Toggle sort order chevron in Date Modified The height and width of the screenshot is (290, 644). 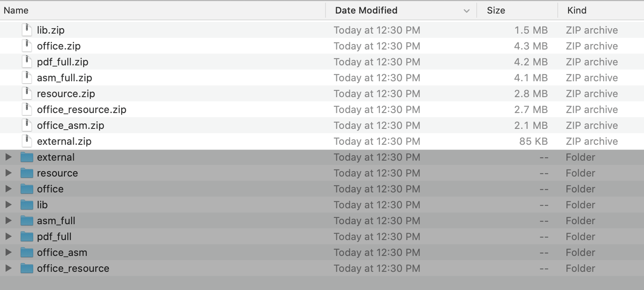[466, 11]
